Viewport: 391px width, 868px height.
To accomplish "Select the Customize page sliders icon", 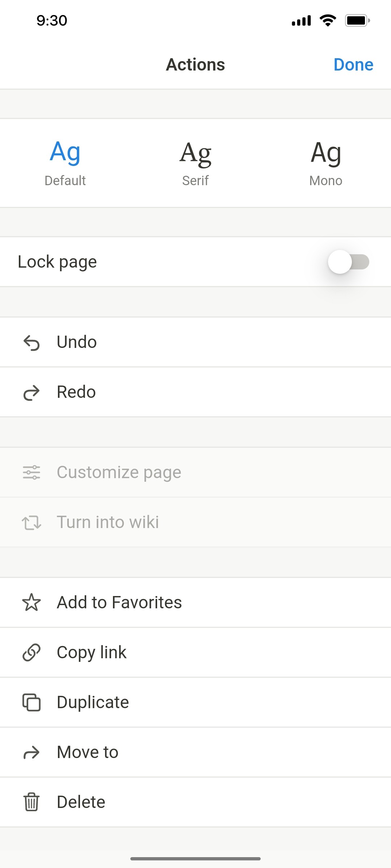I will tap(32, 472).
